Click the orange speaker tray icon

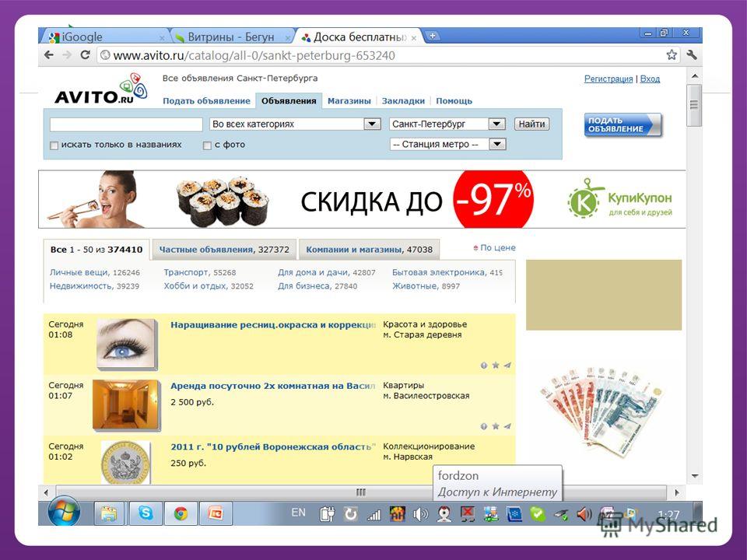[x=584, y=514]
